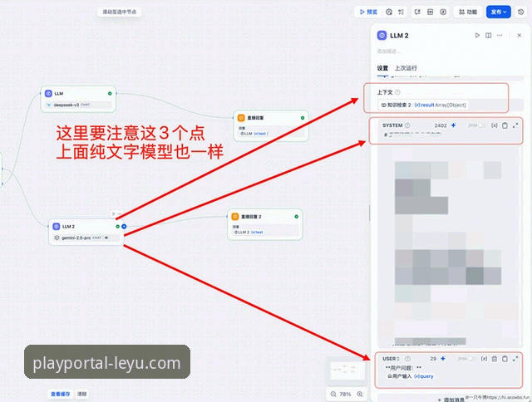This screenshot has width=532, height=402.
Task: Run the LLM 2 node with play icon
Action: click(x=477, y=35)
